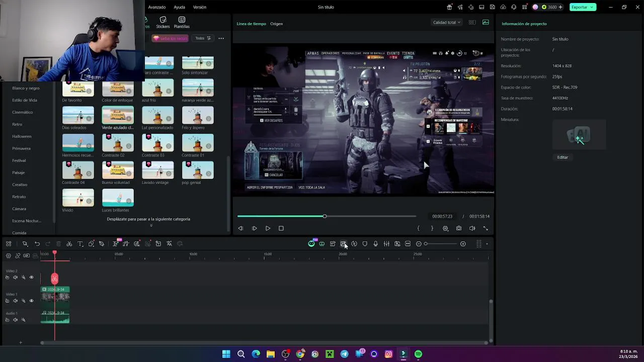
Task: Zoom in timeline with plus button
Action: [x=463, y=244]
